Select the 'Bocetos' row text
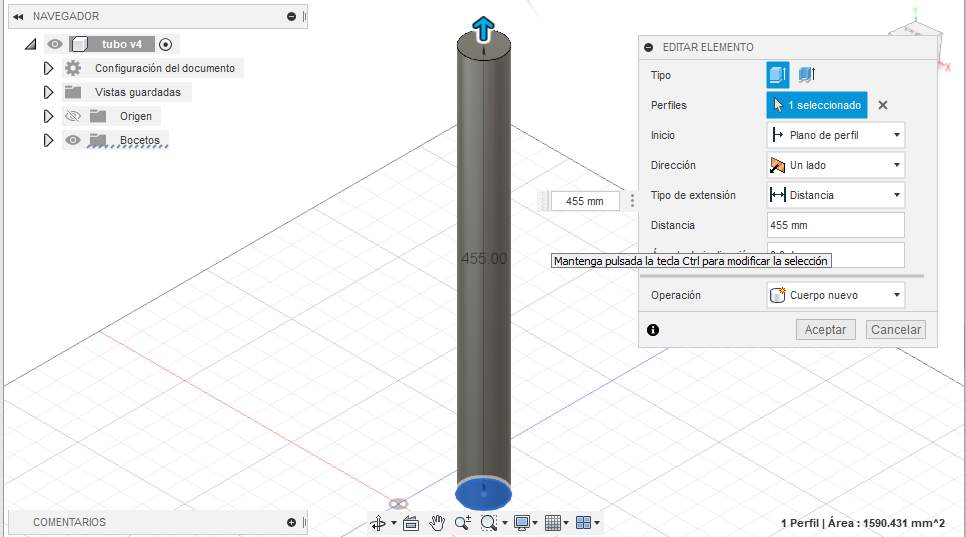966x537 pixels. click(x=140, y=140)
